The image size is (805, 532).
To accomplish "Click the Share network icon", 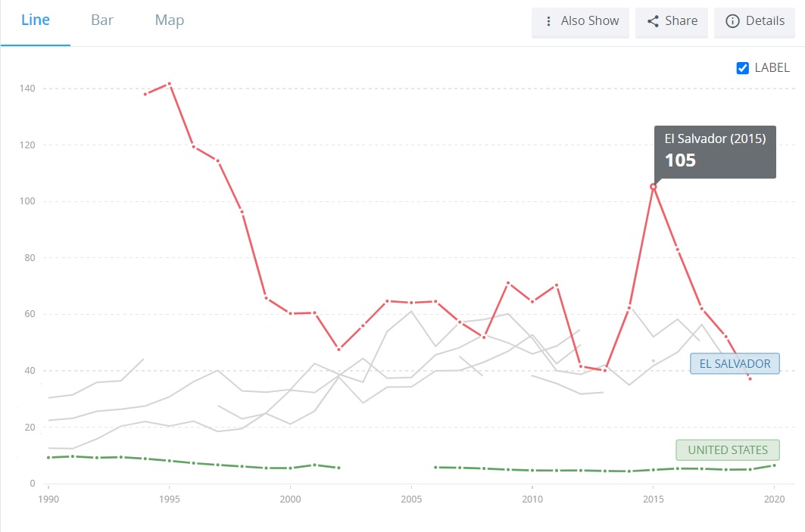I will coord(653,21).
